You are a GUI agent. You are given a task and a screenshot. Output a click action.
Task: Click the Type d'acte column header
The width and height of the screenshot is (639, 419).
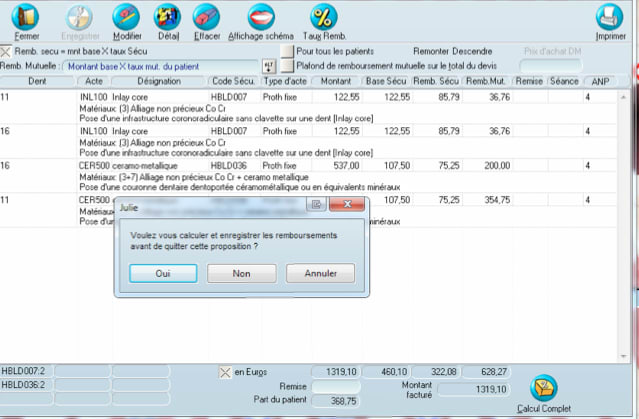click(x=283, y=80)
